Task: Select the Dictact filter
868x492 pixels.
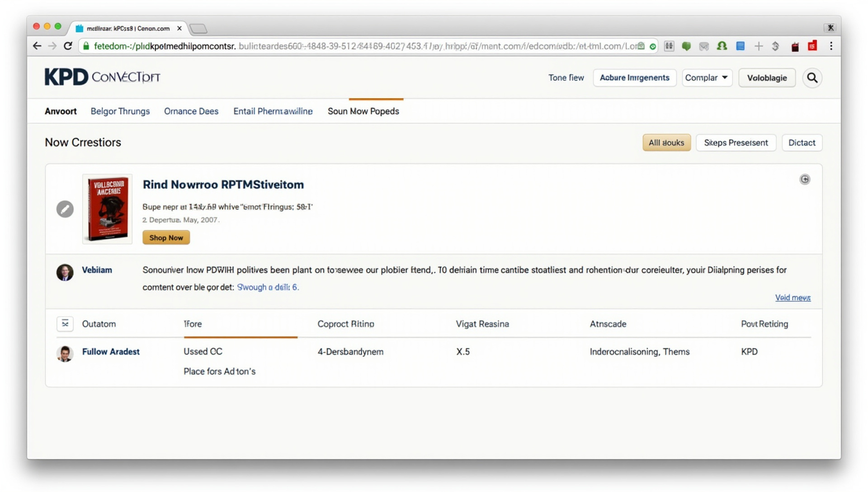Action: click(x=802, y=142)
